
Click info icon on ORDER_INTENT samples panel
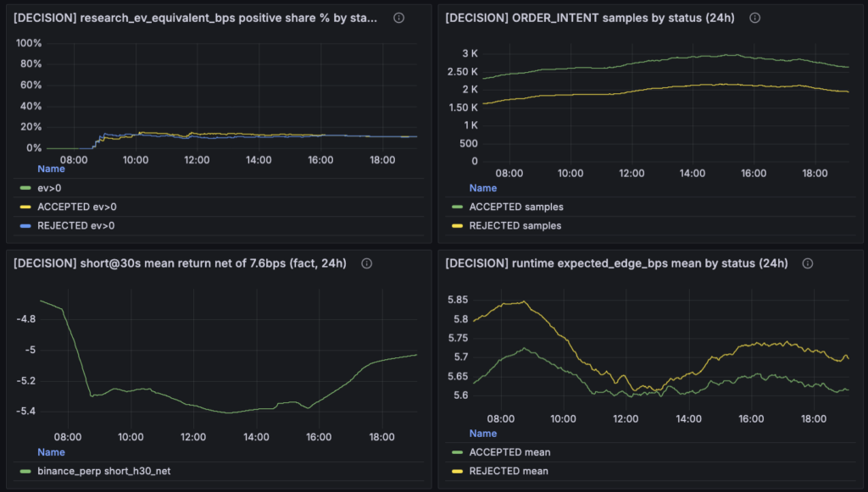click(755, 18)
